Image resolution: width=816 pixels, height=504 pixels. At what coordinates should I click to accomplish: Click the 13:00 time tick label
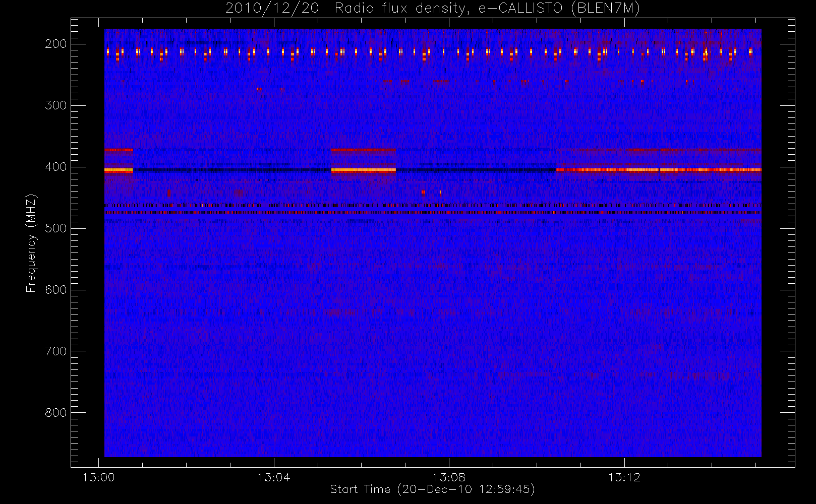(x=98, y=477)
